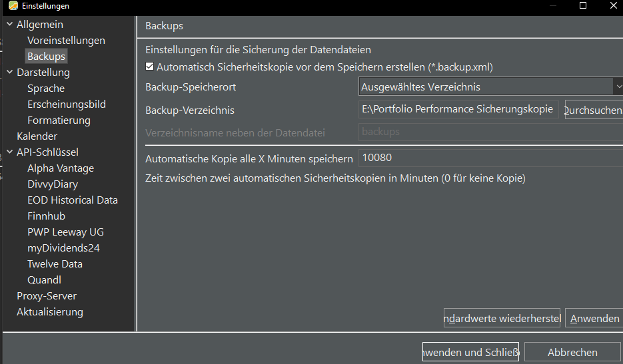The height and width of the screenshot is (364, 623).
Task: Go to Erscheinungsbild settings
Action: (x=66, y=104)
